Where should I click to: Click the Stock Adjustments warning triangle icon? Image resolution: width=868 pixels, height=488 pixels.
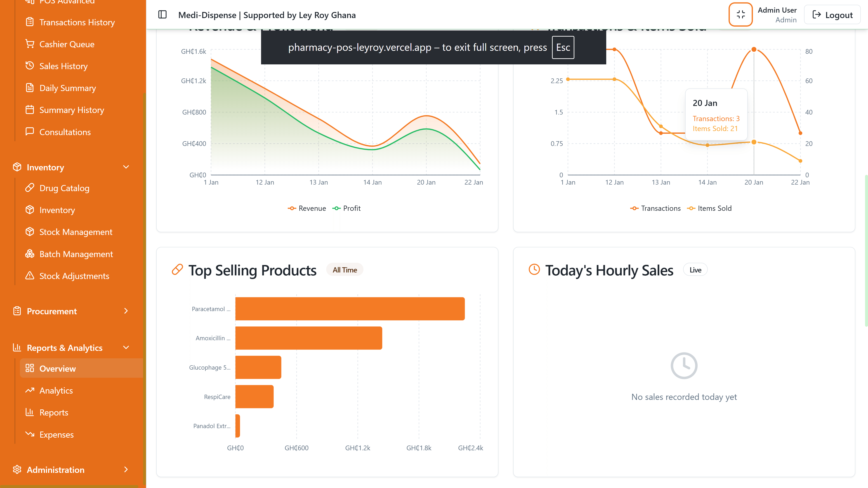click(30, 276)
